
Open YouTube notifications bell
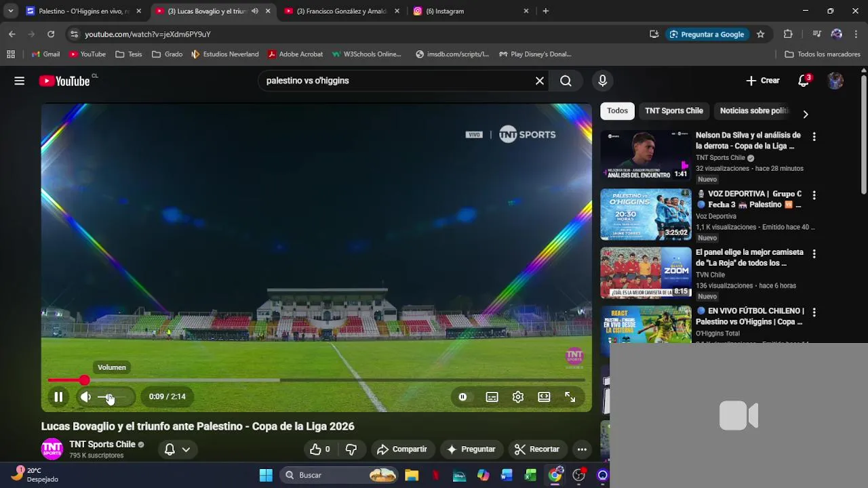804,81
